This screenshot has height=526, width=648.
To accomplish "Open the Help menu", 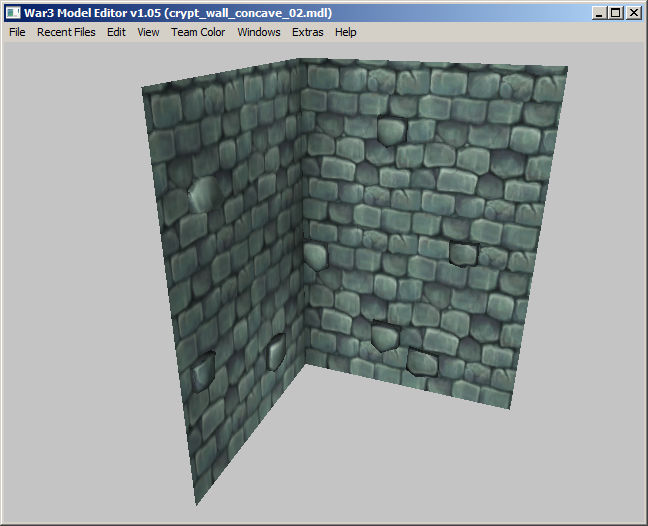I will click(345, 32).
